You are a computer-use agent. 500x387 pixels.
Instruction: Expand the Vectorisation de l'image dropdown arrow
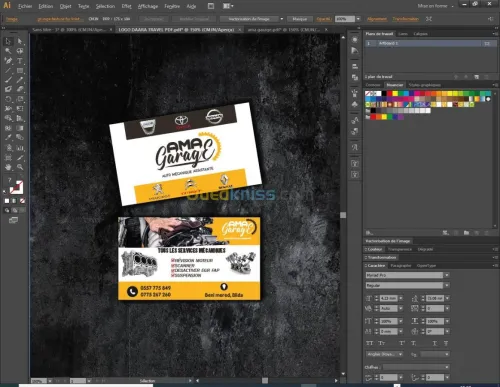pos(282,19)
